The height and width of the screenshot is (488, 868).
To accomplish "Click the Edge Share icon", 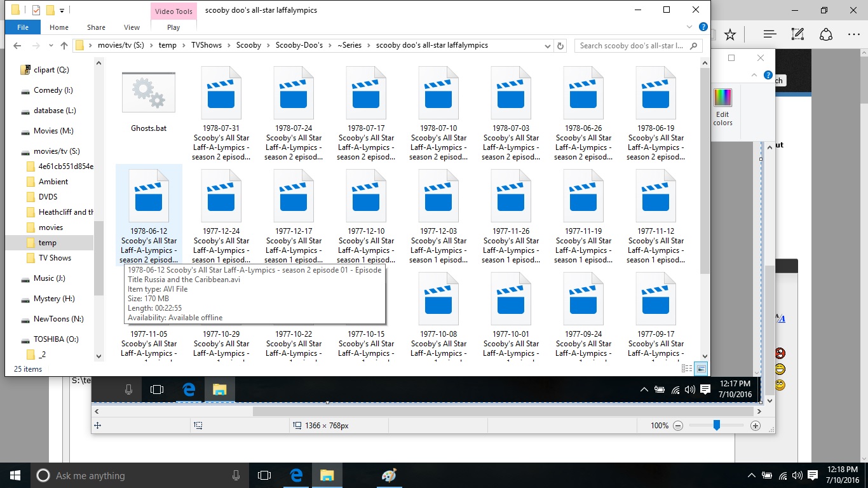I will pos(825,34).
